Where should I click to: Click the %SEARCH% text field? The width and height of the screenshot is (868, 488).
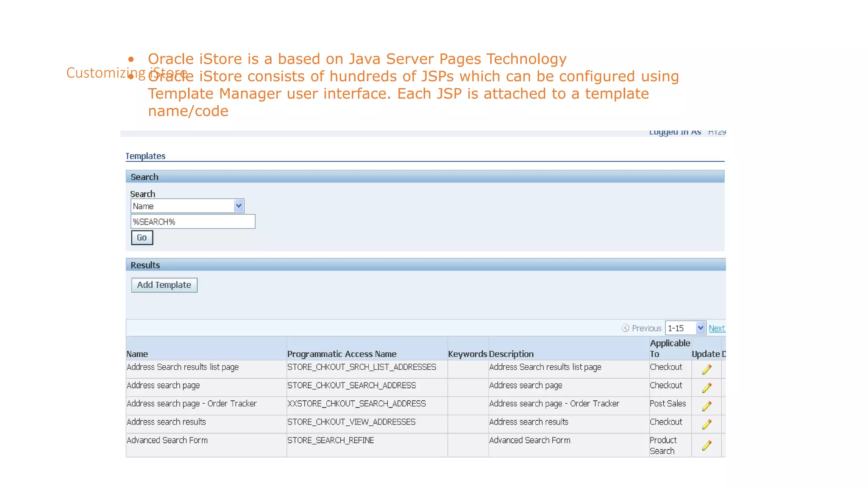(193, 222)
